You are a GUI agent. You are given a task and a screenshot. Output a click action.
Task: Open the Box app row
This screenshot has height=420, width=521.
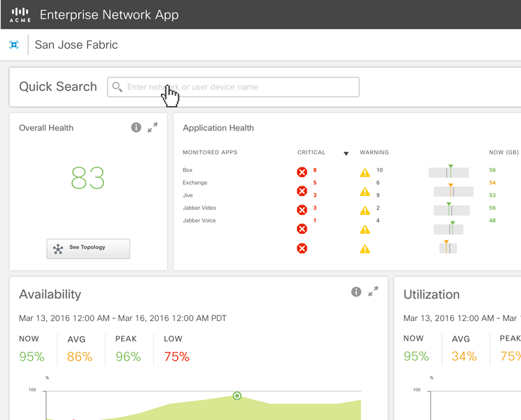[x=188, y=170]
